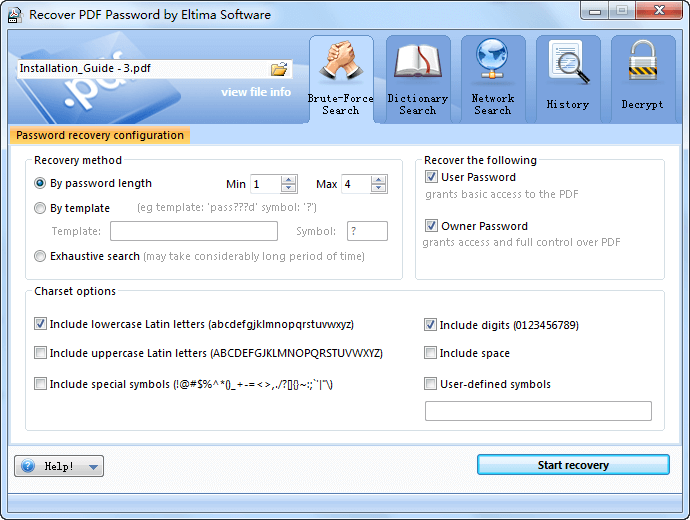Image resolution: width=690 pixels, height=520 pixels.
Task: Click the user-defined symbols text field
Action: click(x=538, y=411)
